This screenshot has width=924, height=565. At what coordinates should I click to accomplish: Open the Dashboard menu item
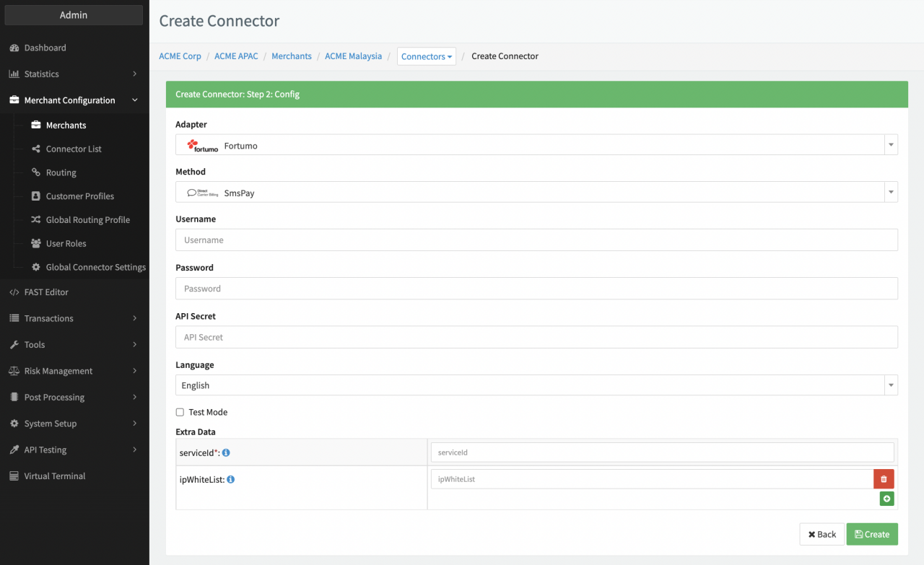pyautogui.click(x=45, y=48)
